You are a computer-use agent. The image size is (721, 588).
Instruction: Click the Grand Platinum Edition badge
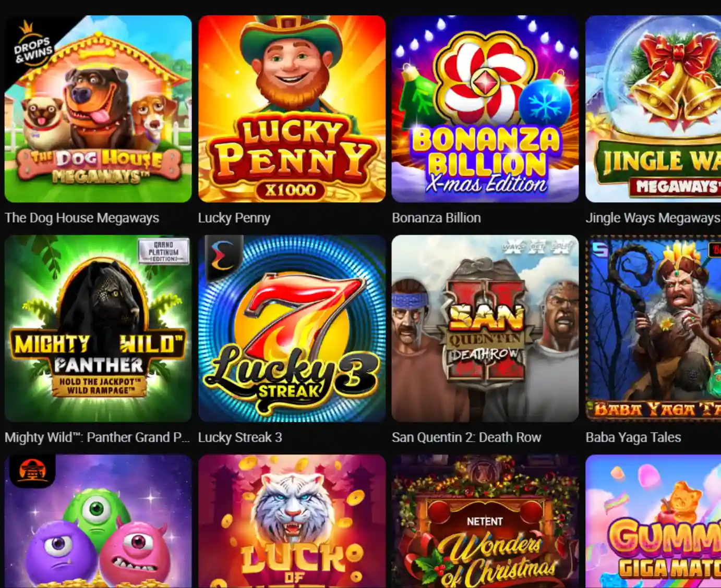(163, 251)
